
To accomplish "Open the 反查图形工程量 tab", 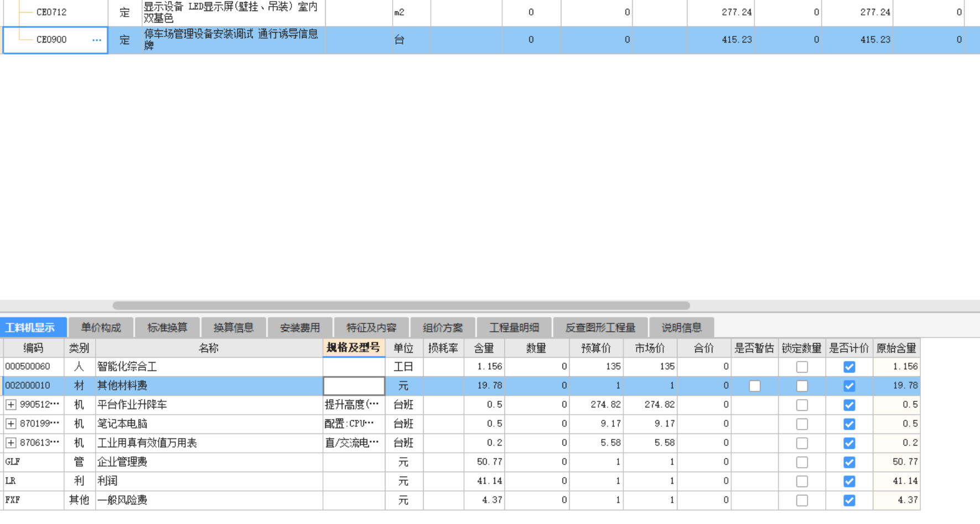I will [600, 327].
